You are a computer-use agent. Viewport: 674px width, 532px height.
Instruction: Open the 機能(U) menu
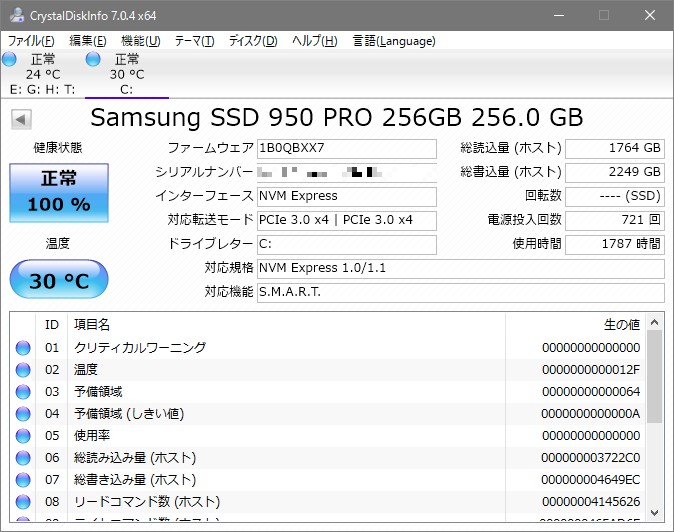(x=141, y=41)
